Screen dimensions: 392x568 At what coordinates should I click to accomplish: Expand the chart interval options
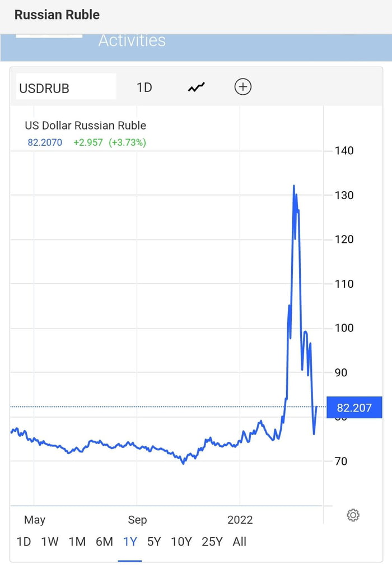(143, 87)
